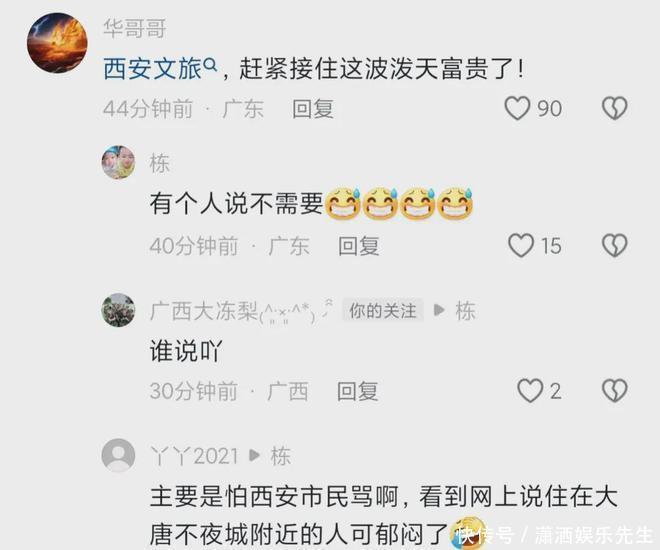
Task: Tap reply target 栋 after 广西大冻梨
Action: [466, 311]
